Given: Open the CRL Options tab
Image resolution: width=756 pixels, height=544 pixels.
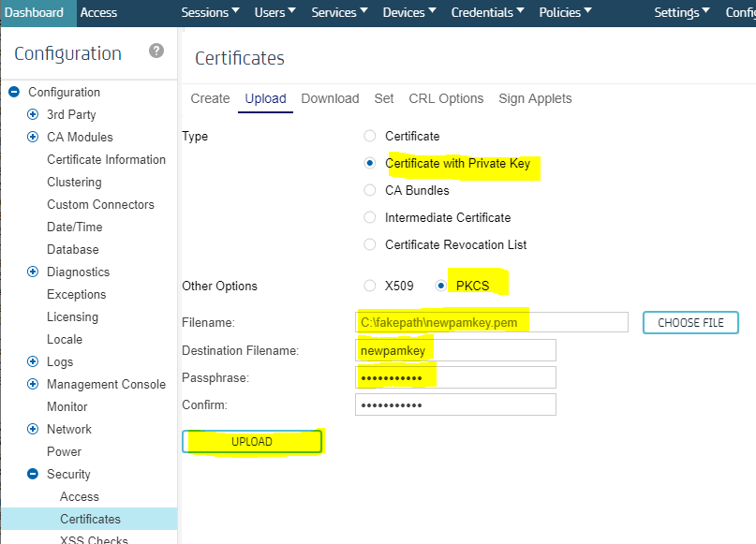Looking at the screenshot, I should 446,98.
